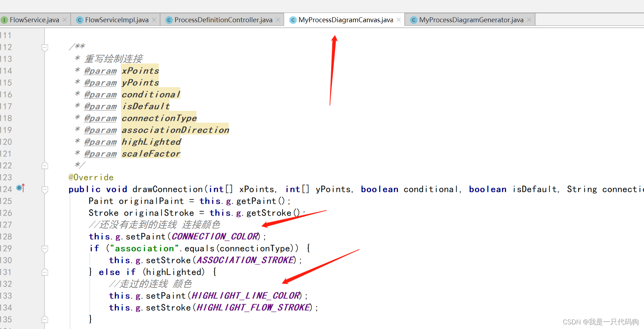This screenshot has height=329, width=644.
Task: Click the fold end marker at line 135
Action: tap(45, 319)
